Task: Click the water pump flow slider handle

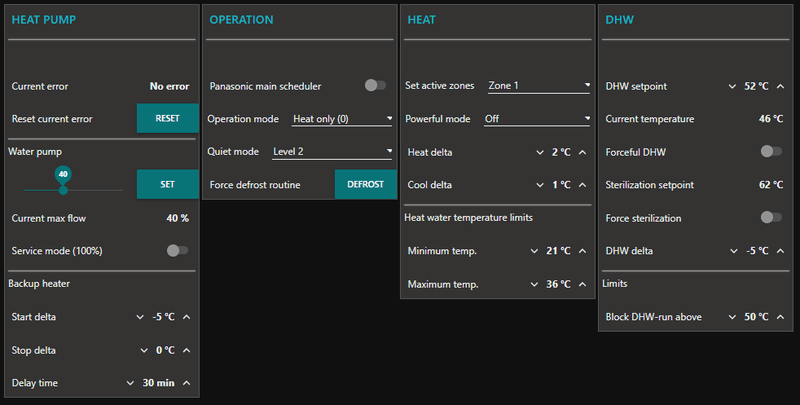Action: click(63, 188)
